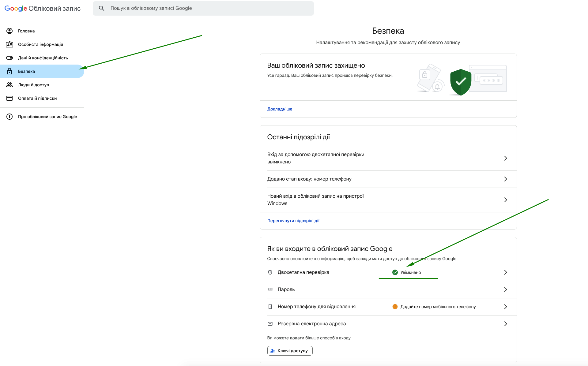Click the password dots icon beside Пароль

(270, 289)
